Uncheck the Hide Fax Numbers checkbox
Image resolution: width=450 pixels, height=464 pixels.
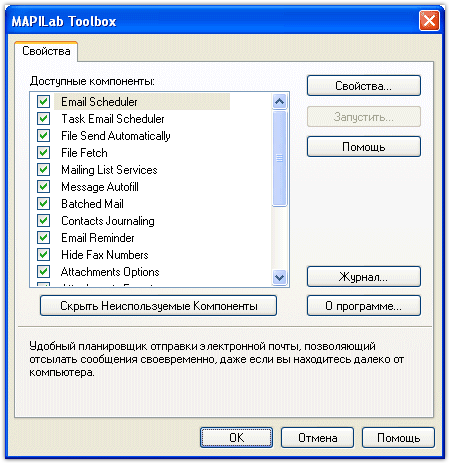[x=43, y=254]
